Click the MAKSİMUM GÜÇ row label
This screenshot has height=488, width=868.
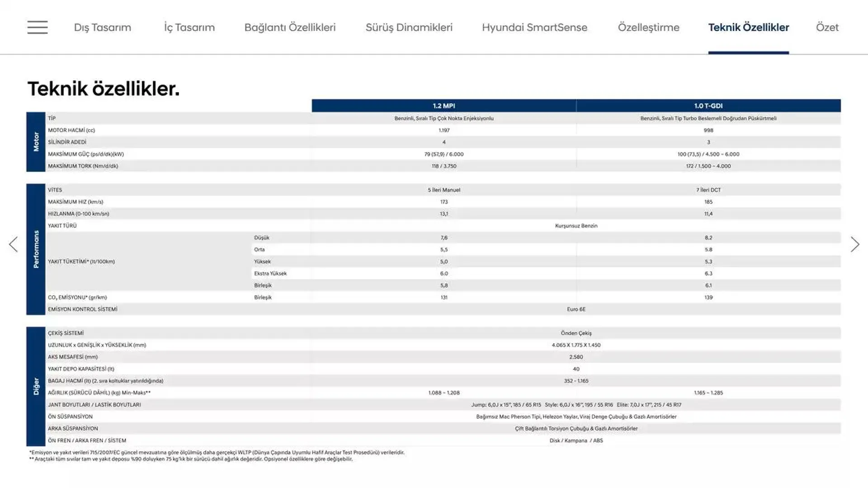(86, 154)
